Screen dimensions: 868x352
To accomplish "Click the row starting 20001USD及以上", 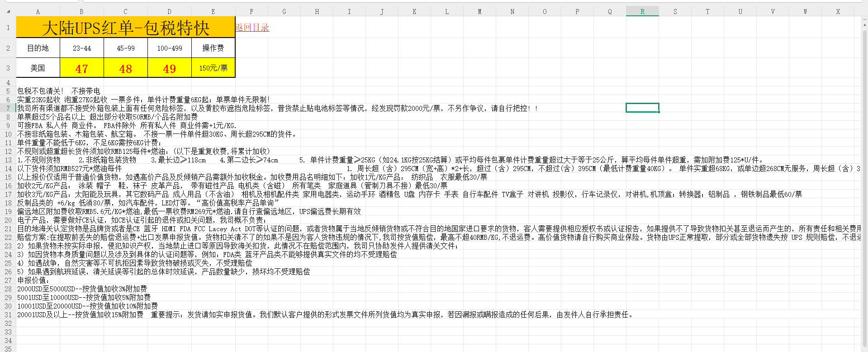I will 326,314.
